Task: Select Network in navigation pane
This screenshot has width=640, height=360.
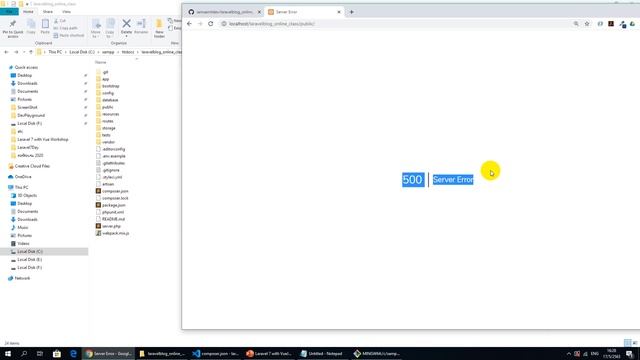Action: [x=22, y=278]
